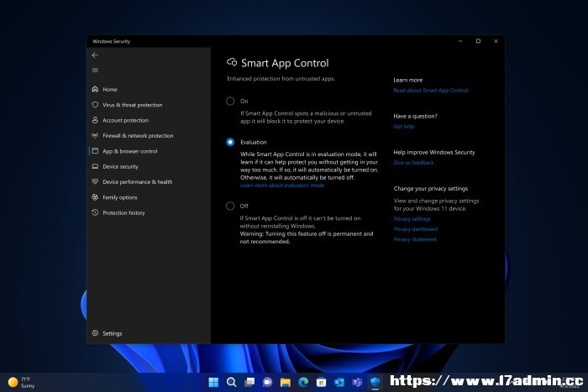Screen dimensions: 588x392
Task: View Protection history
Action: (x=123, y=212)
